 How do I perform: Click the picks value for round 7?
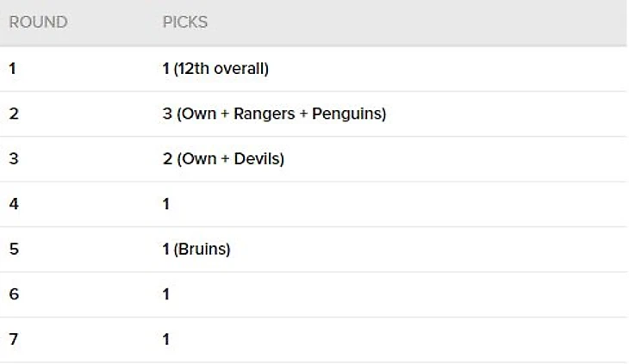pyautogui.click(x=166, y=340)
